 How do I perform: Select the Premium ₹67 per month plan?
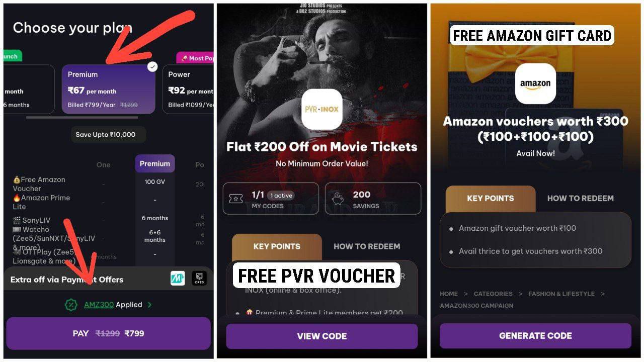109,89
